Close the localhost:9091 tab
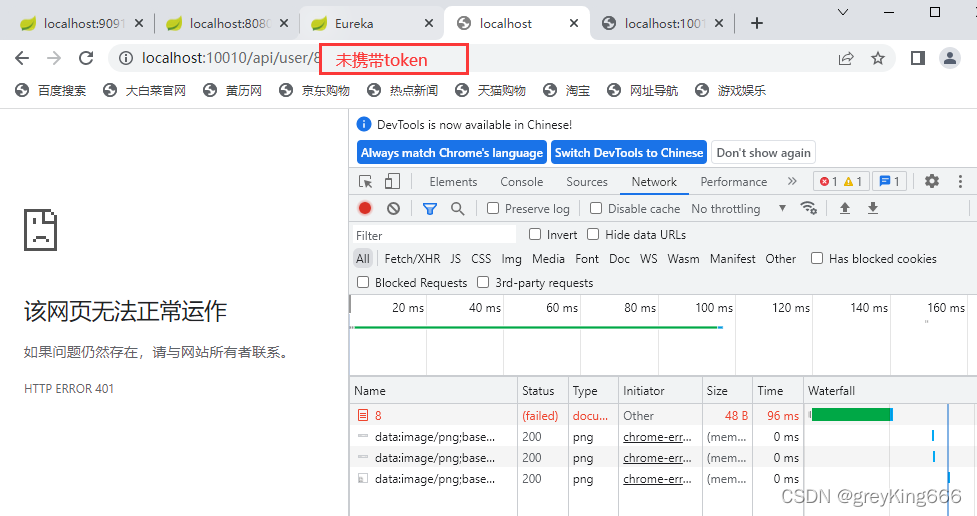This screenshot has height=516, width=977. click(x=139, y=23)
